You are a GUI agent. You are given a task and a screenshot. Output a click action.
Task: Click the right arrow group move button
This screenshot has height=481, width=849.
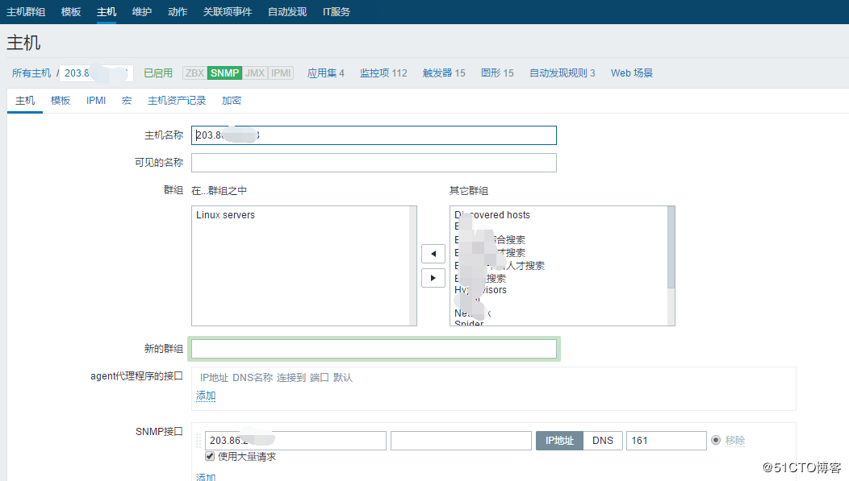pos(433,277)
